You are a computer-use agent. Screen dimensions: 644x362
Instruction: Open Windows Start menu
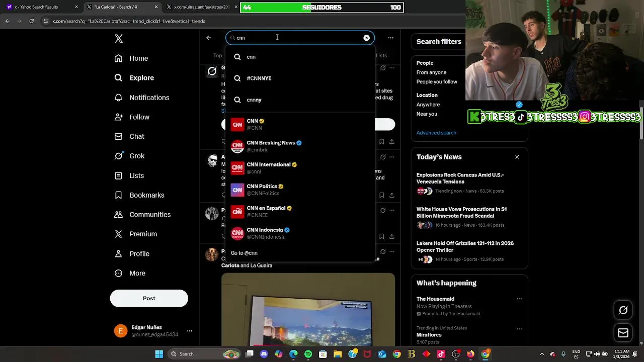click(159, 354)
